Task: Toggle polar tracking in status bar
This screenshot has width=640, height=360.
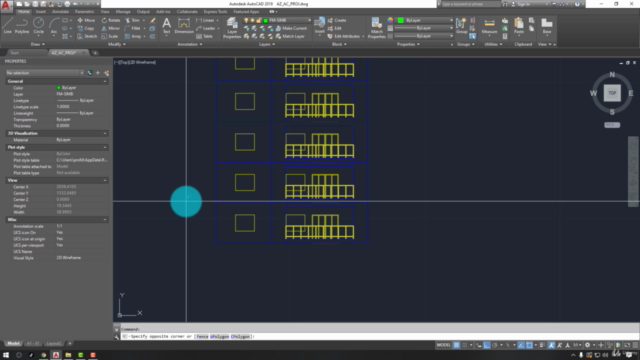Action: pos(495,345)
